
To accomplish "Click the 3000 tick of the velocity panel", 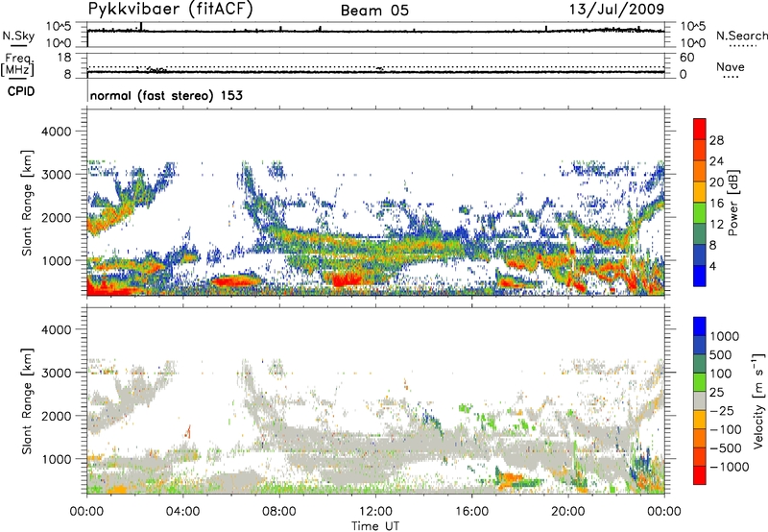I will (56, 373).
